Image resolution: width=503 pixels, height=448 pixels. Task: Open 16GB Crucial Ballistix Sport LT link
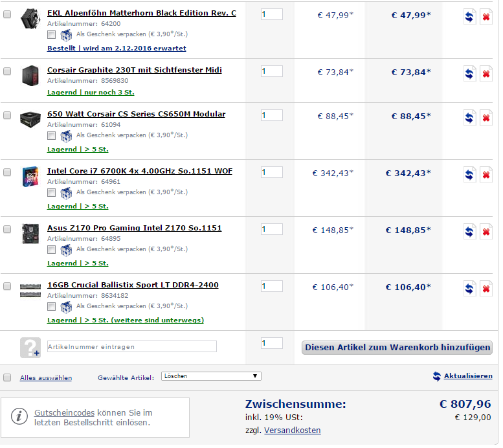[133, 285]
